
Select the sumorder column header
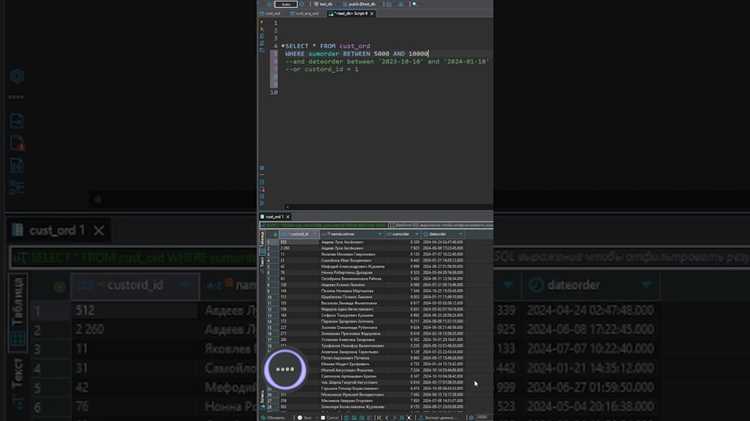click(402, 234)
